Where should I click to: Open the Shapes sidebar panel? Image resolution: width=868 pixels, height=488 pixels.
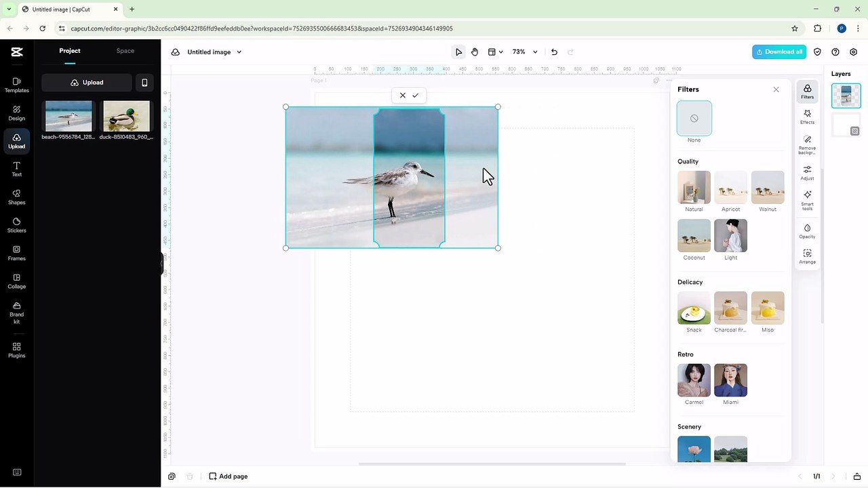[17, 197]
